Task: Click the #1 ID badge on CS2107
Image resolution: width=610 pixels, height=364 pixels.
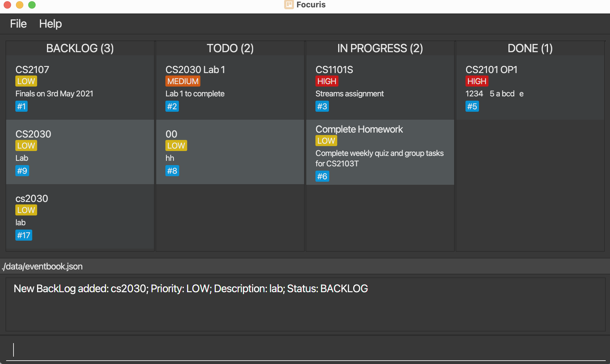Action: pos(21,106)
